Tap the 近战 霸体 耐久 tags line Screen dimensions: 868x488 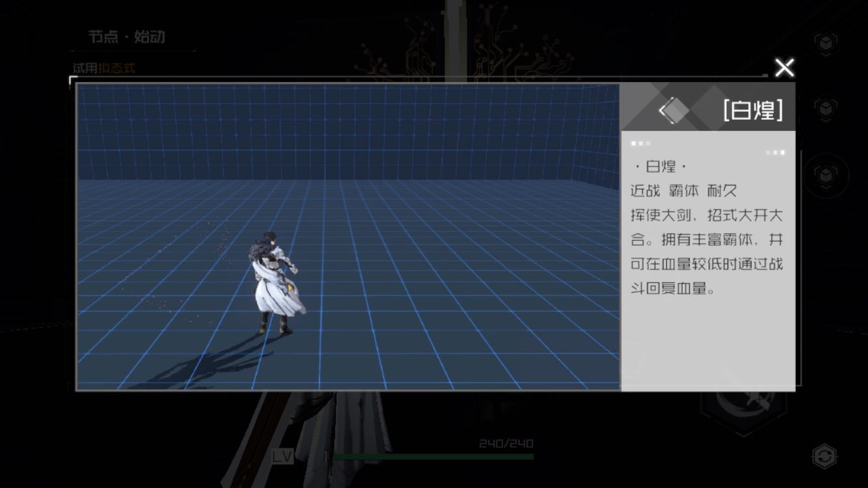click(x=683, y=191)
